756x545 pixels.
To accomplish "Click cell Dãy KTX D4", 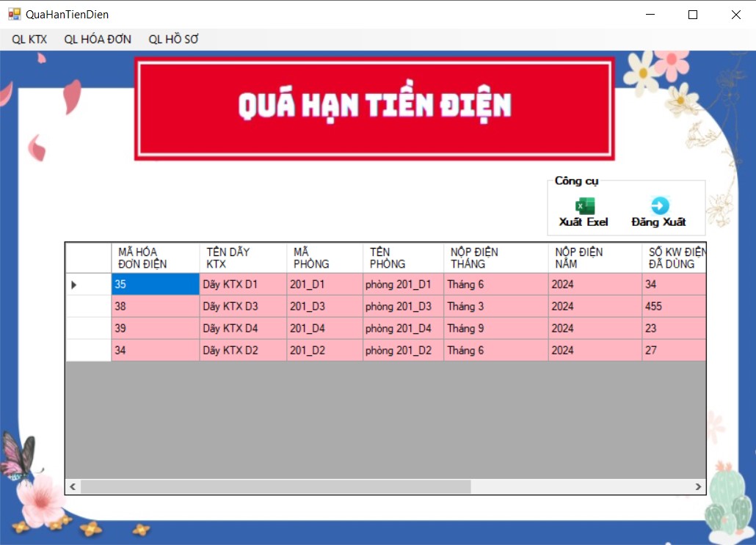I will tap(243, 328).
